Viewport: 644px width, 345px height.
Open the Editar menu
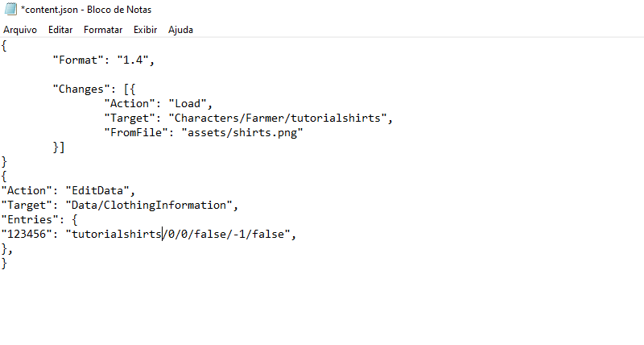click(60, 30)
